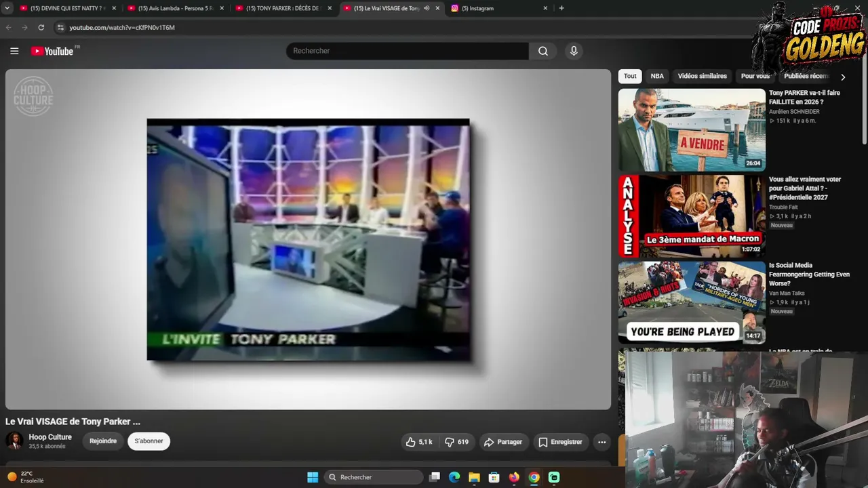Dislike the video with thumbs down
Screen dimensions: 868x488
tap(457, 442)
